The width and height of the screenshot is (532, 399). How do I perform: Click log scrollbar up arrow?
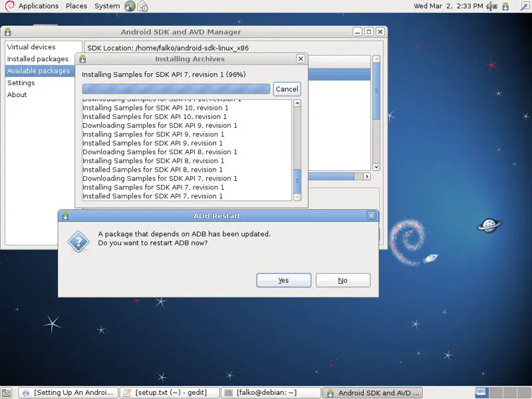point(297,103)
